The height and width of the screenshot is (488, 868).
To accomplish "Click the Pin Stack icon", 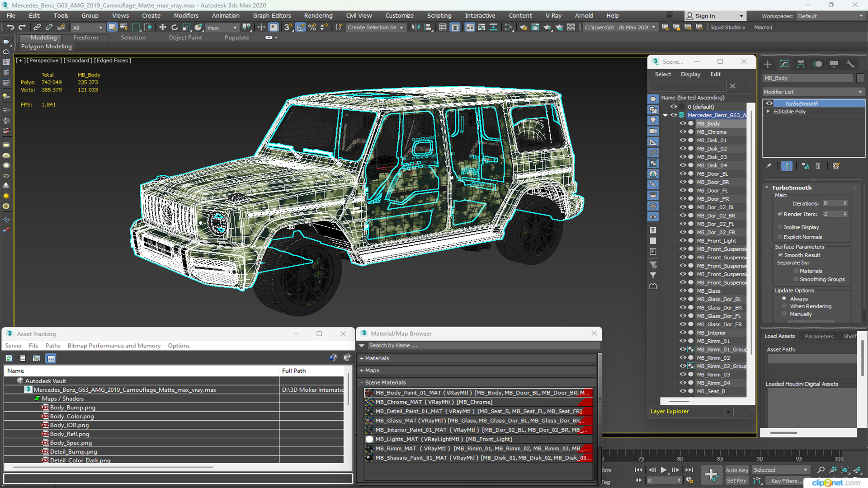I will click(x=769, y=166).
